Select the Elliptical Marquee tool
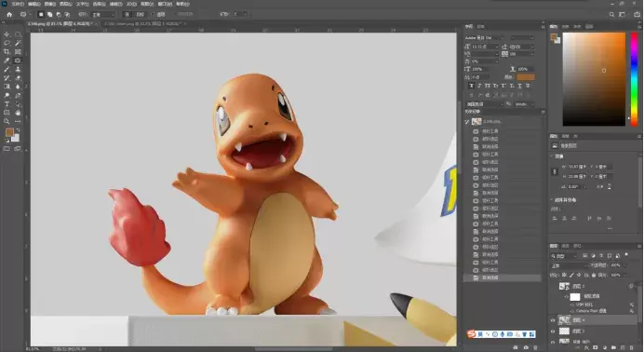The image size is (644, 352). pos(18,34)
